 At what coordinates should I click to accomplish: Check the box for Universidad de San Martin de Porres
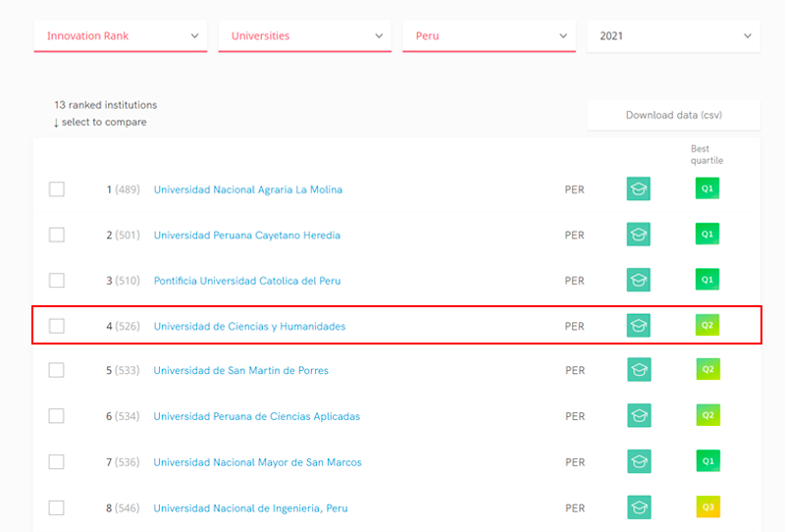56,370
